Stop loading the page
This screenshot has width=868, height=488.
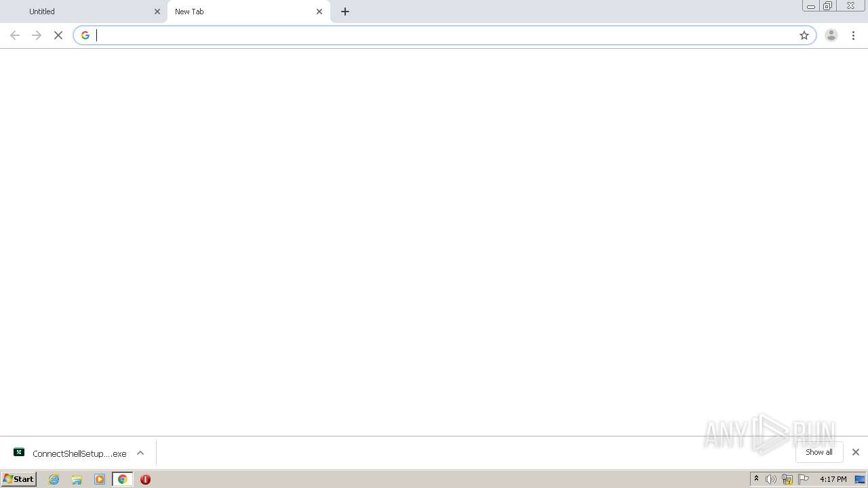[x=58, y=35]
